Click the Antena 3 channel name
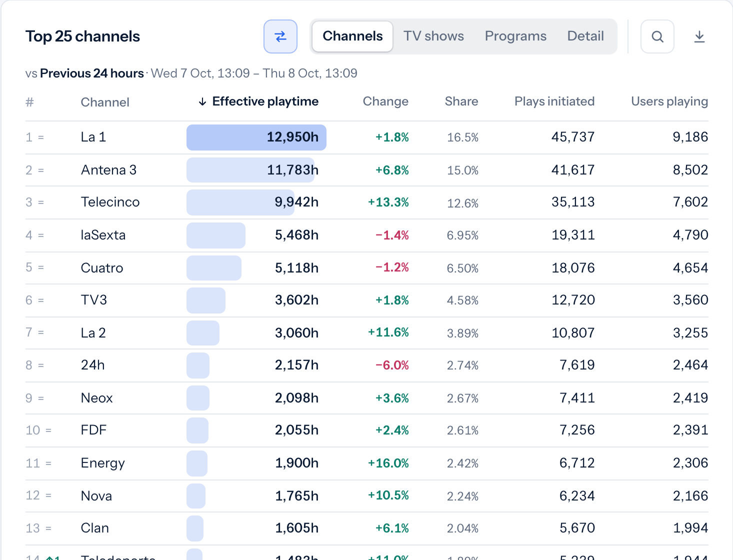This screenshot has height=560, width=733. [x=108, y=170]
